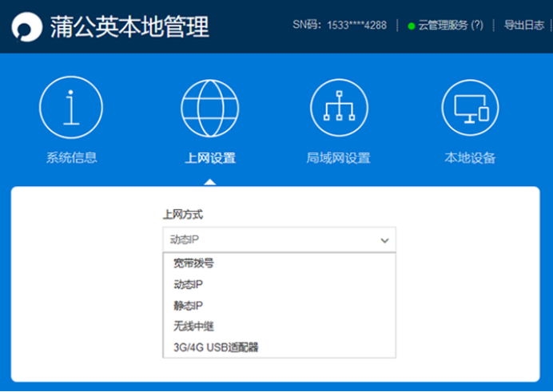Click the (?) help mark beside 云管理服务

point(477,25)
